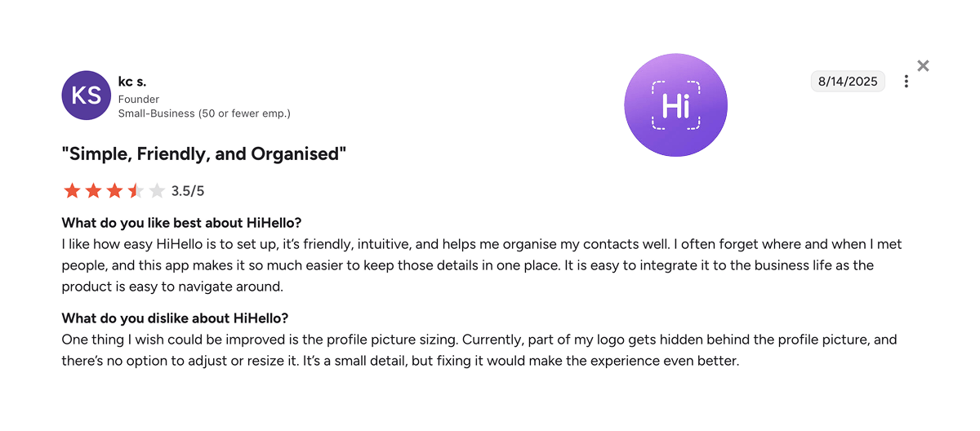This screenshot has height=431, width=980.
Task: Click the second filled rating star
Action: [x=93, y=191]
